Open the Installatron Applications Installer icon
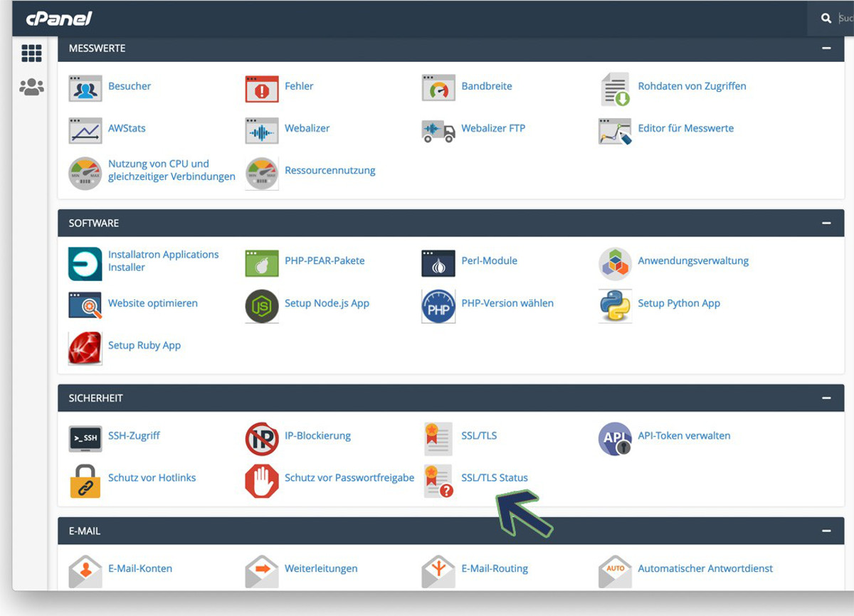Image resolution: width=854 pixels, height=616 pixels. [85, 264]
